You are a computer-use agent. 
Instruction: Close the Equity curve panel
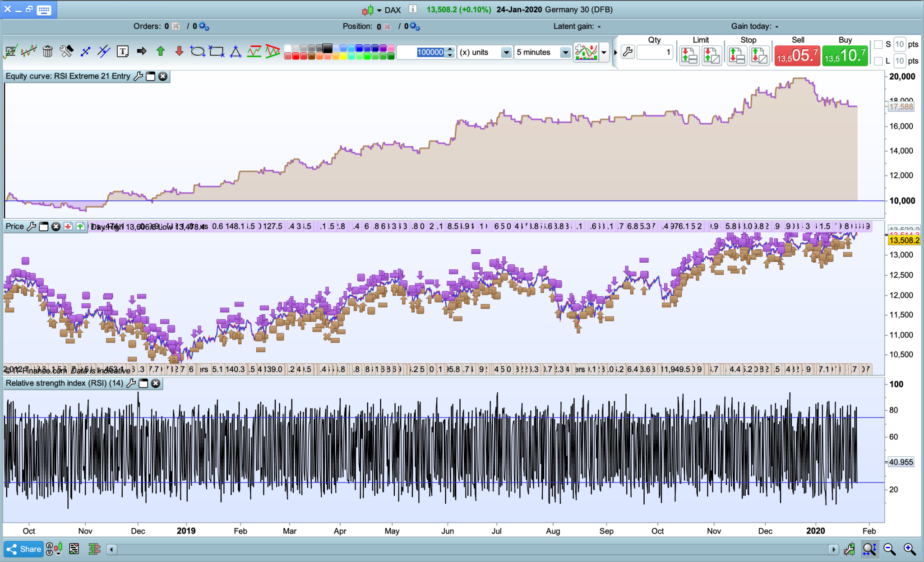(x=163, y=76)
